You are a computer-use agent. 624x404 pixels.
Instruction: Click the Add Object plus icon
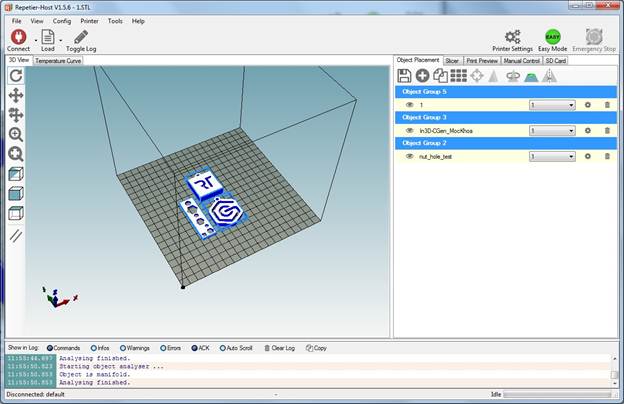click(x=422, y=75)
